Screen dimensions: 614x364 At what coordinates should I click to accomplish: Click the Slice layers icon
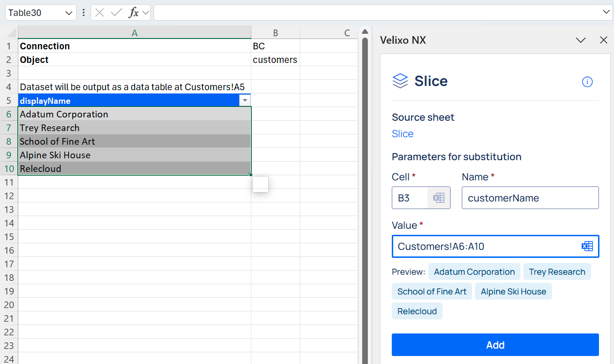click(400, 81)
